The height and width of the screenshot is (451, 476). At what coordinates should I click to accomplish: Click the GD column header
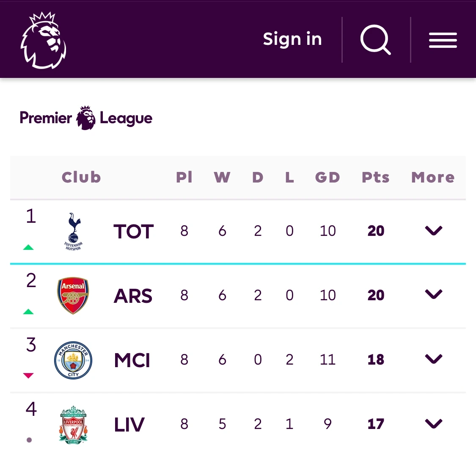tap(327, 177)
